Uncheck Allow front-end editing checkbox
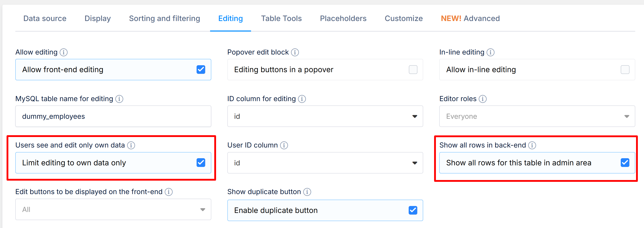Viewport: 644px width, 228px height. click(201, 70)
